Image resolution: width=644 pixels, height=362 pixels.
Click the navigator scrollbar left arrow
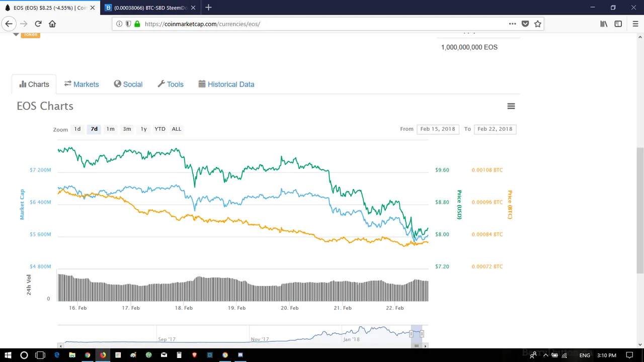tap(61, 346)
